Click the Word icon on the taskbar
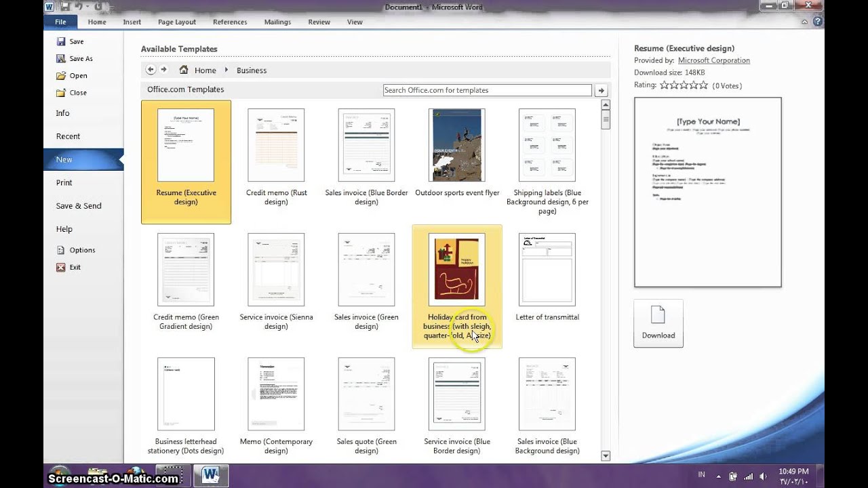Screen dimensions: 868x488 tap(210, 474)
